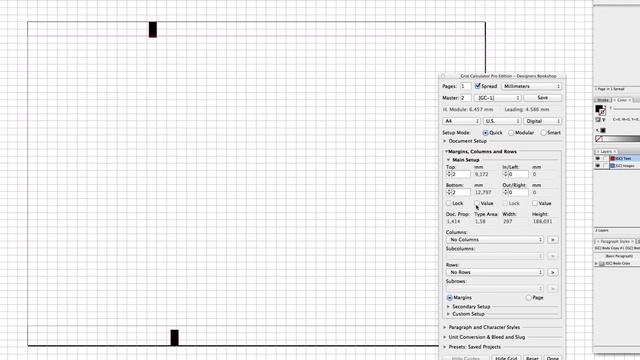
Task: Click the Master number field
Action: [465, 98]
